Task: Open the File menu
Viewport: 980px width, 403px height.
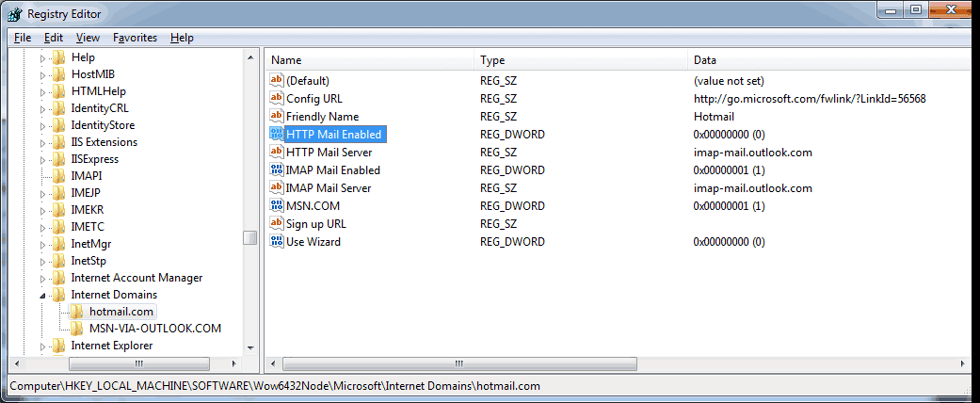Action: (x=23, y=38)
